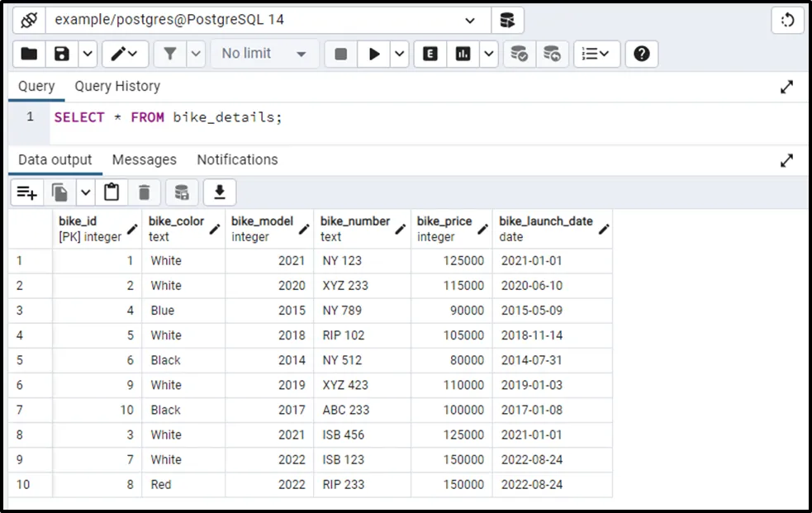The width and height of the screenshot is (812, 513).
Task: Click the Open File folder icon
Action: (x=29, y=54)
